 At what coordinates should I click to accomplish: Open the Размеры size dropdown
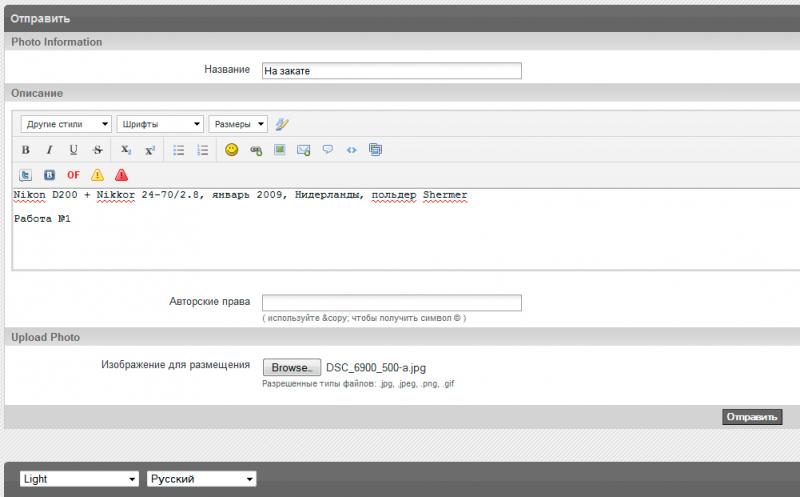pyautogui.click(x=238, y=124)
